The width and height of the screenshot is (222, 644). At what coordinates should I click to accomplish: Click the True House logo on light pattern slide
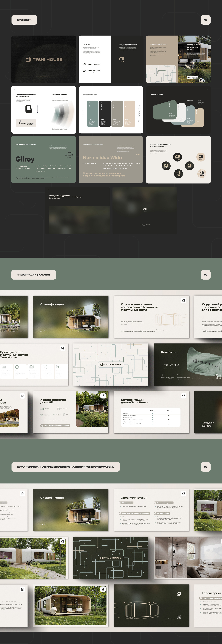(111, 365)
